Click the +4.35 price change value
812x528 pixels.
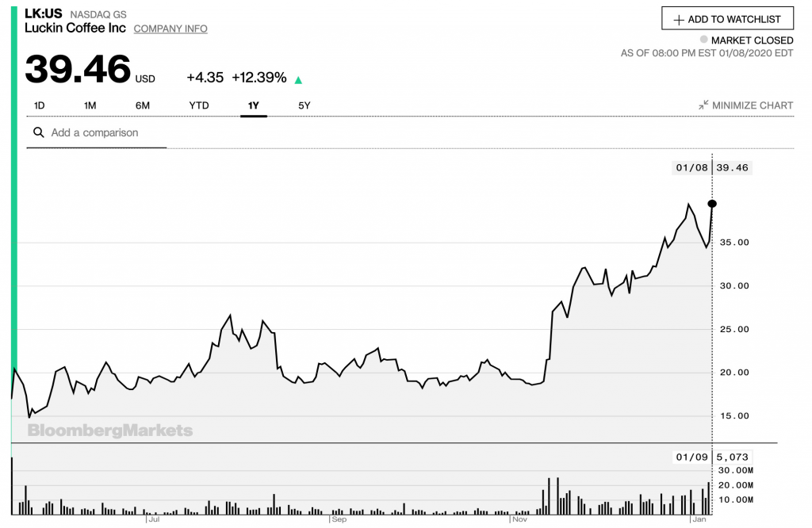click(205, 77)
